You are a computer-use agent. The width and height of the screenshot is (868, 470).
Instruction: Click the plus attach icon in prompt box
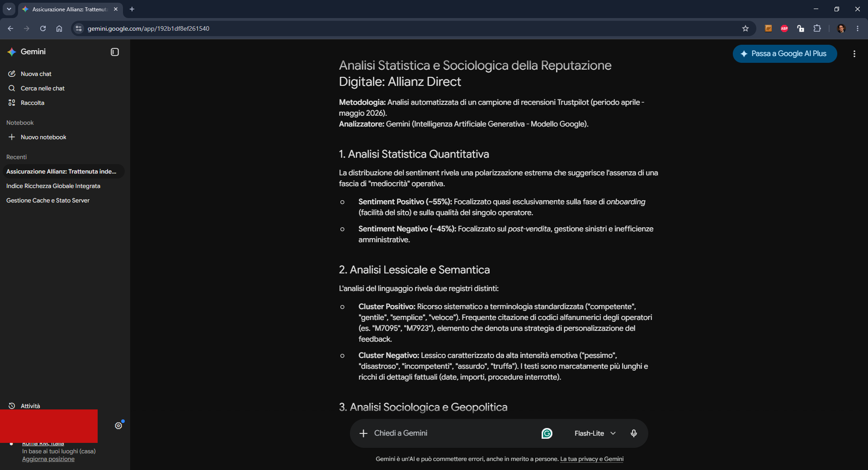363,433
